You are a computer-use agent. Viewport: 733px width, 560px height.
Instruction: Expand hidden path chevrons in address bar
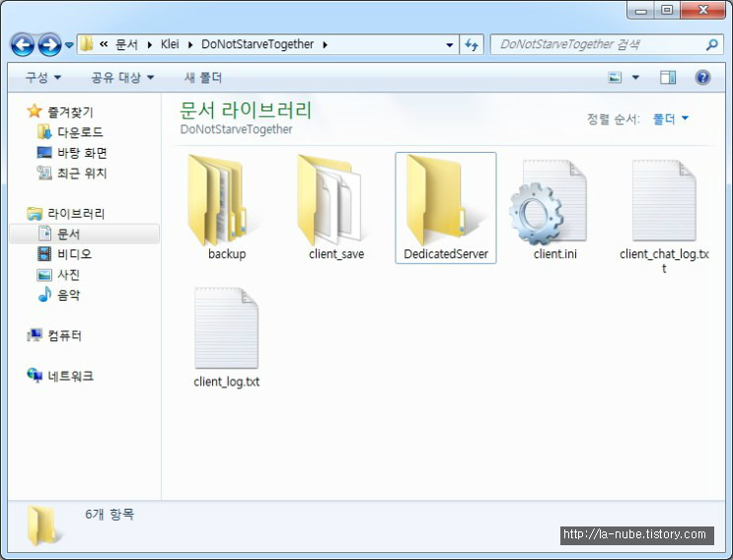tap(104, 44)
